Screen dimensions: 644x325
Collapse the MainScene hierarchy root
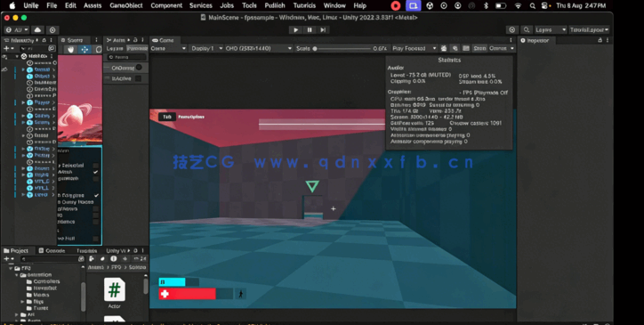coord(17,56)
